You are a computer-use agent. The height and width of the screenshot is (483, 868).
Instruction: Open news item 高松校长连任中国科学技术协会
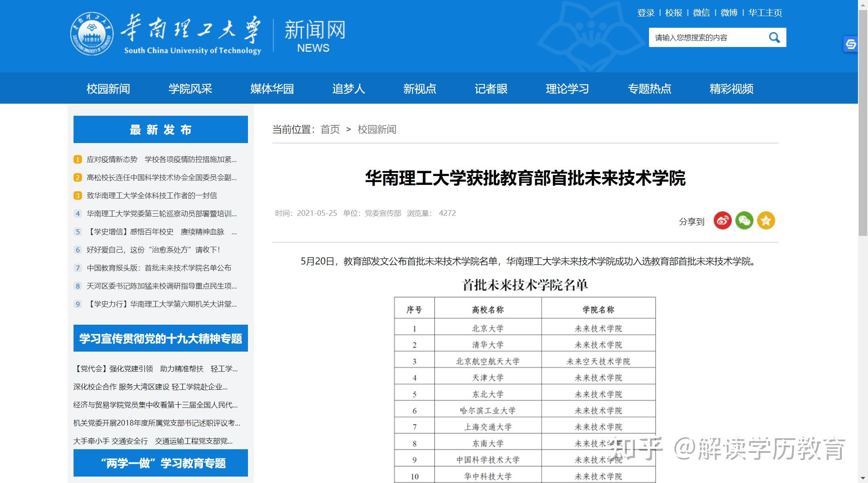(162, 178)
